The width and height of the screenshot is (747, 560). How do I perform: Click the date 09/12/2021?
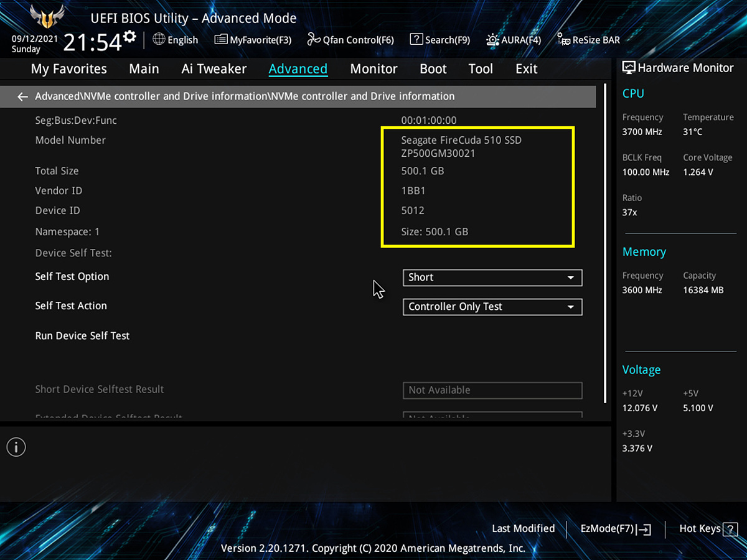[35, 39]
